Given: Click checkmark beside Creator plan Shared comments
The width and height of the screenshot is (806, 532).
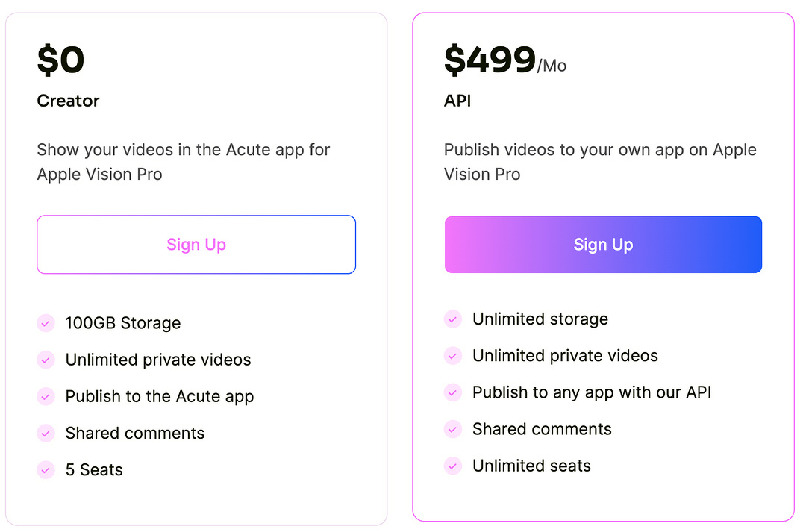Looking at the screenshot, I should pos(46,434).
